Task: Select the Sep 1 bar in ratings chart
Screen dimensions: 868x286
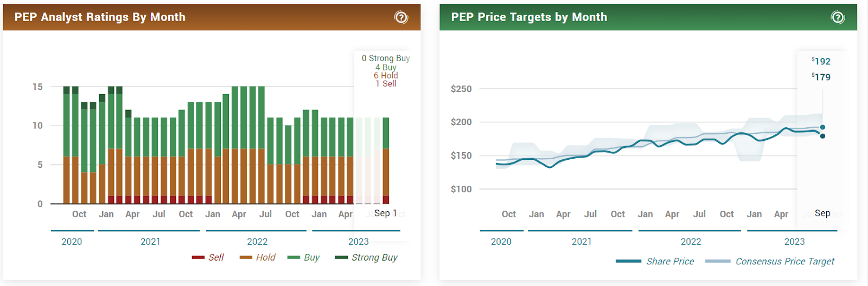Action: [386, 160]
